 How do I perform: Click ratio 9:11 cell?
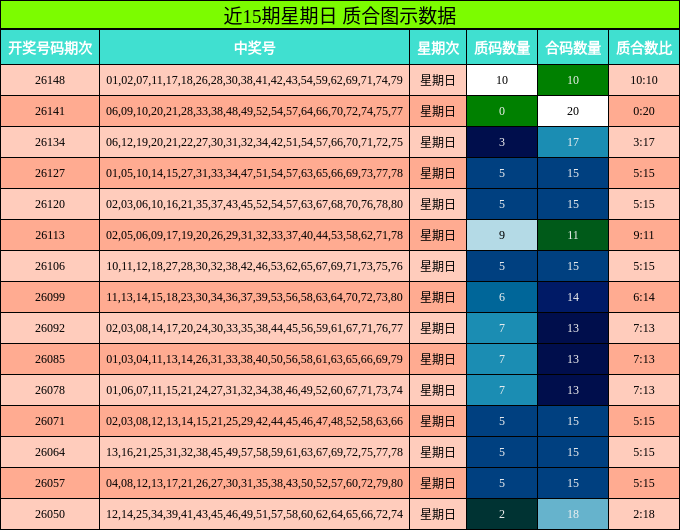click(644, 235)
